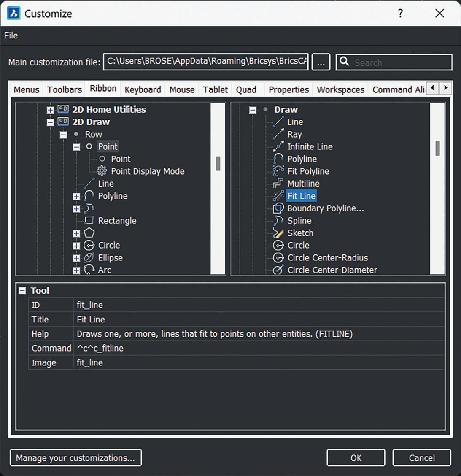This screenshot has width=461, height=476.
Task: Open the Keyboard tab
Action: 143,90
